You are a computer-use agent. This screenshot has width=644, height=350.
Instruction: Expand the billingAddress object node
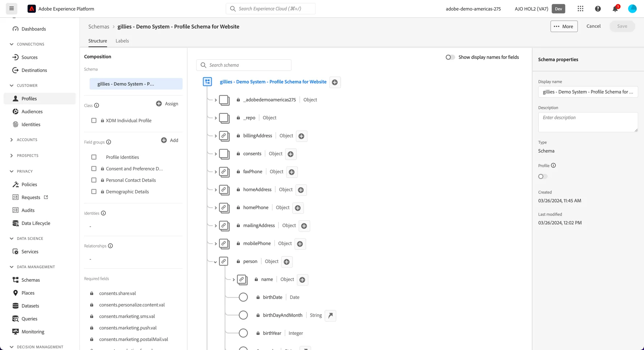coord(216,136)
